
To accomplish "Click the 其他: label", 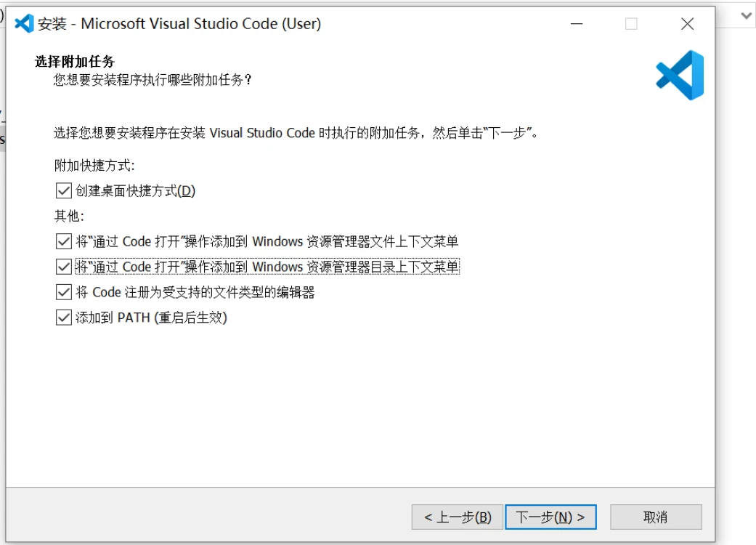I will [x=69, y=216].
